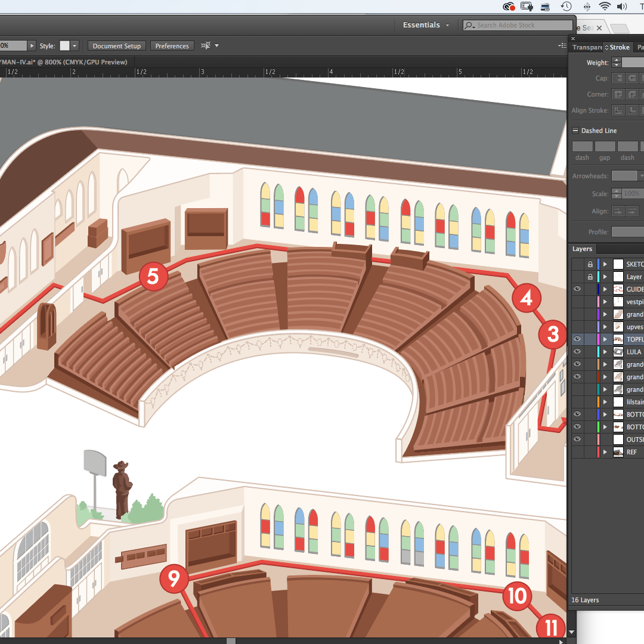Select the round cap stroke icon
The height and width of the screenshot is (644, 644).
pyautogui.click(x=632, y=78)
